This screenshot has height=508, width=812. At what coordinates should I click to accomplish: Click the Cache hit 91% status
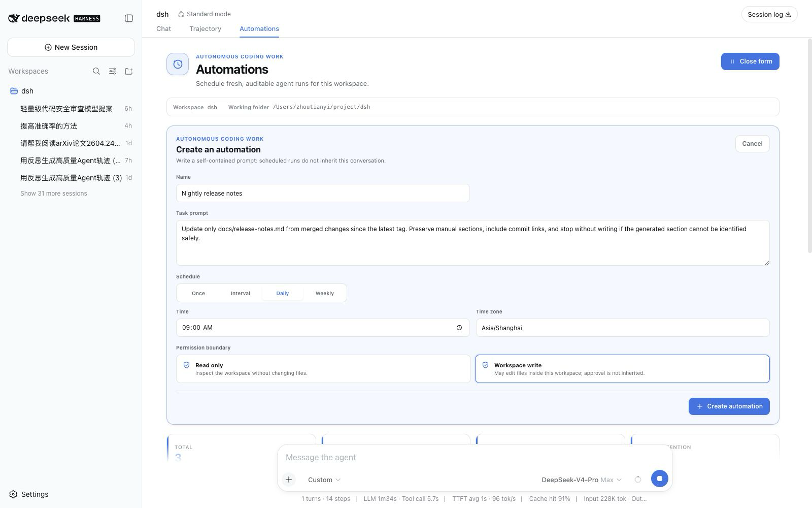tap(550, 499)
